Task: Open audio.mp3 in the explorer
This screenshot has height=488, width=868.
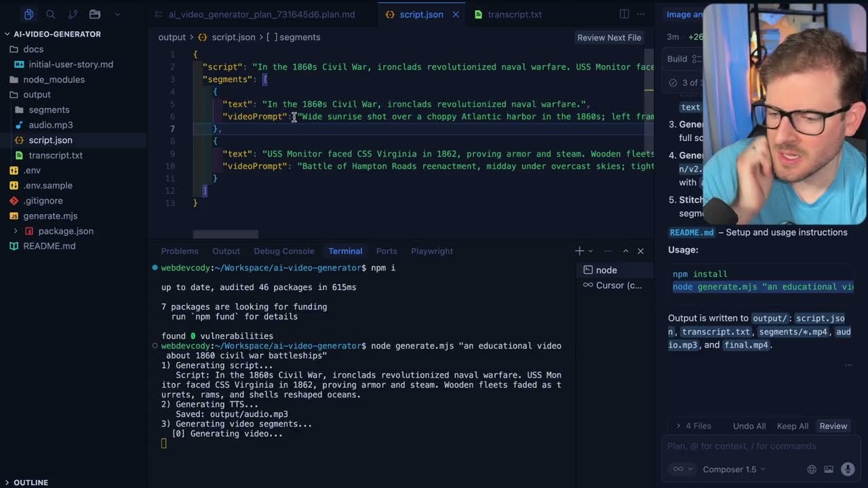Action: (x=51, y=125)
